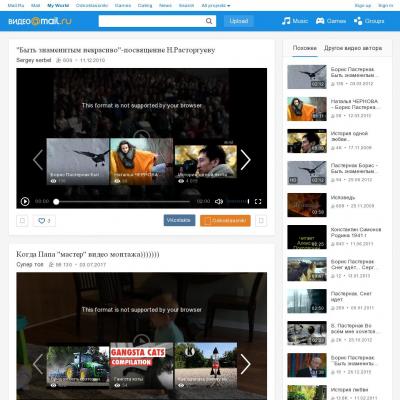
Task: Share to VKontakte button
Action: (x=179, y=220)
